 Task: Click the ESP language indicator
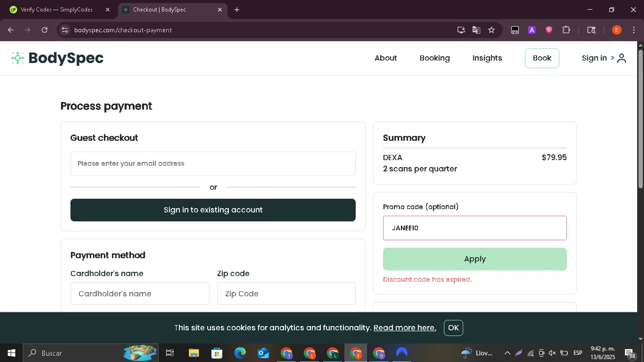pyautogui.click(x=578, y=353)
